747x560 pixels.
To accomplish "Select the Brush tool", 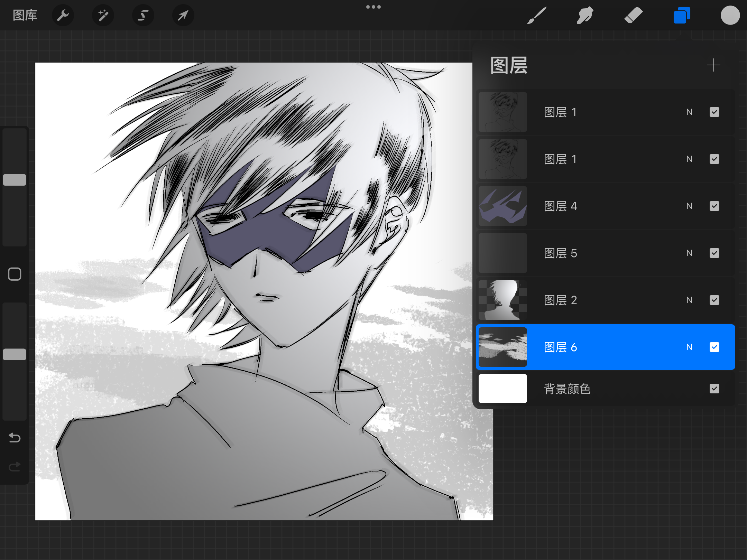I will (536, 15).
